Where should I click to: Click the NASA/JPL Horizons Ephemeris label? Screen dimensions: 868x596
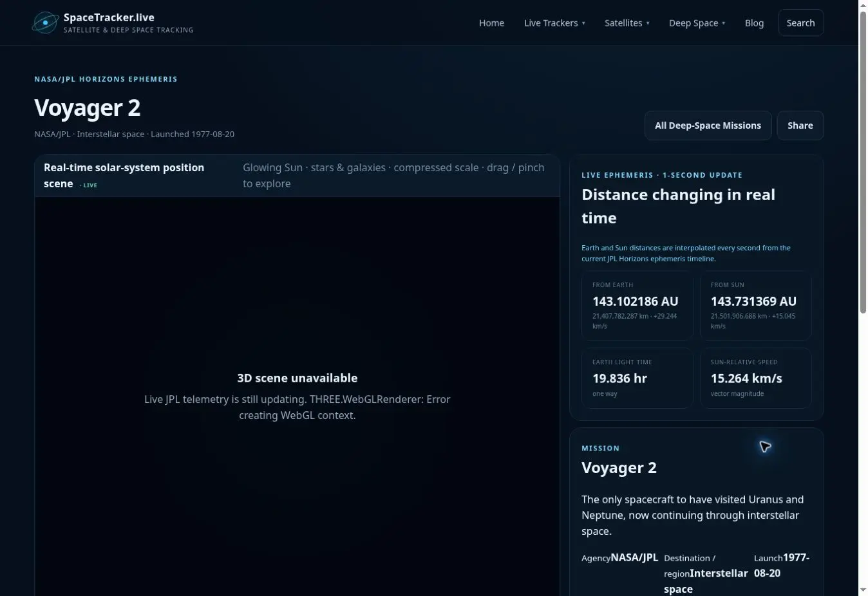(x=106, y=79)
